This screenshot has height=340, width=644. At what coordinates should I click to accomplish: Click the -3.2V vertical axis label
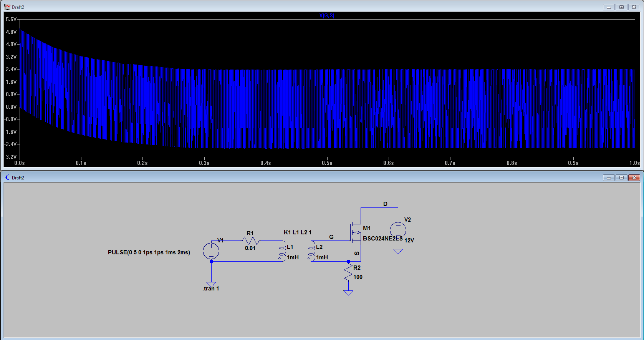point(10,157)
